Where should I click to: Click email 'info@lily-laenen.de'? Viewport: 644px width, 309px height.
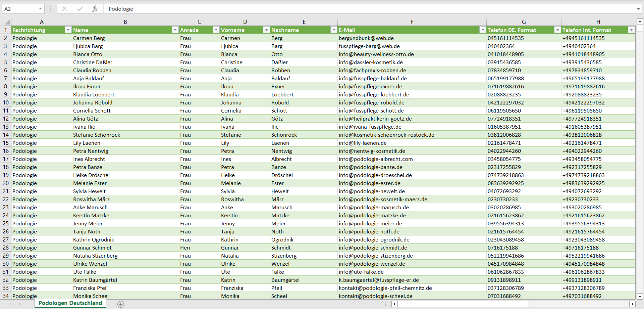(x=412, y=143)
